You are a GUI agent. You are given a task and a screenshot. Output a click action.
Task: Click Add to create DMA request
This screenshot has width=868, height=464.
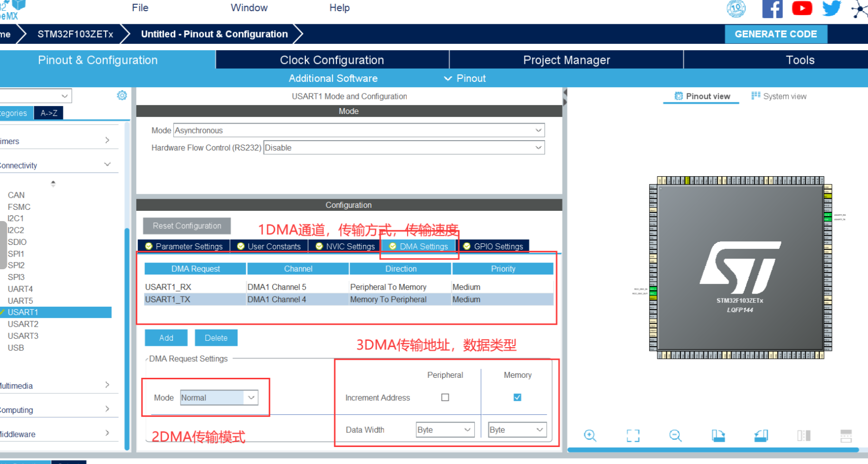[x=166, y=337]
